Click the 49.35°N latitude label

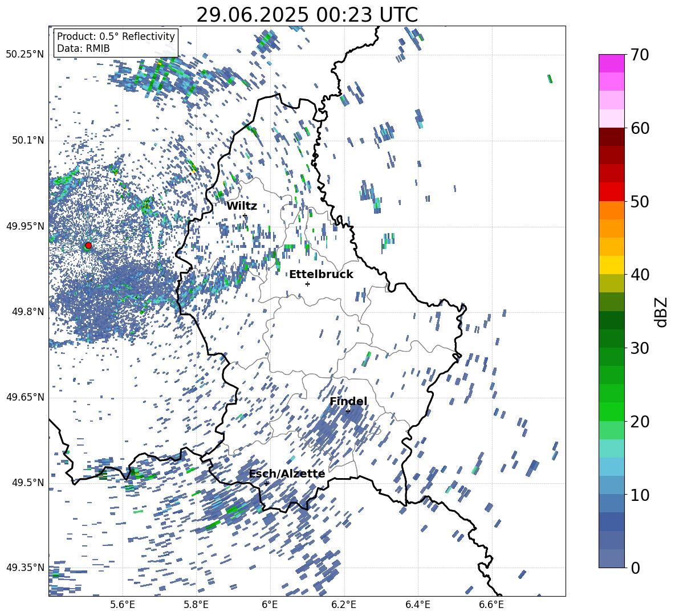pyautogui.click(x=25, y=568)
